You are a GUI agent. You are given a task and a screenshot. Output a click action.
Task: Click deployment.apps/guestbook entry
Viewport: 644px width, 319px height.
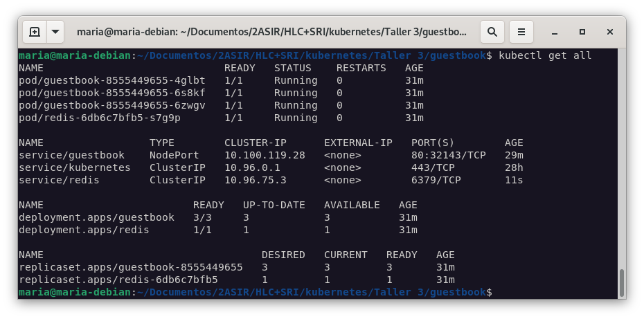coord(96,217)
